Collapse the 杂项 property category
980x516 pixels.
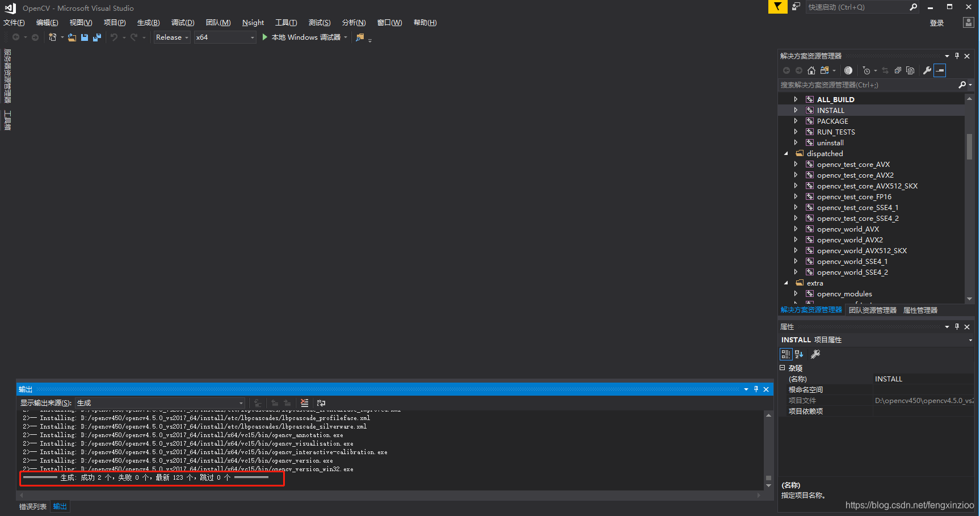(783, 368)
